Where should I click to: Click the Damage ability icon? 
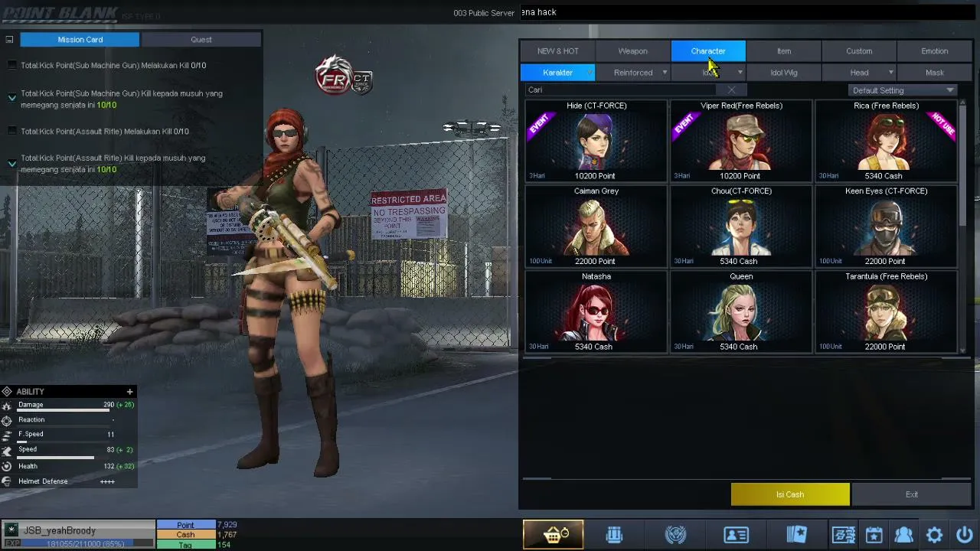pos(8,405)
